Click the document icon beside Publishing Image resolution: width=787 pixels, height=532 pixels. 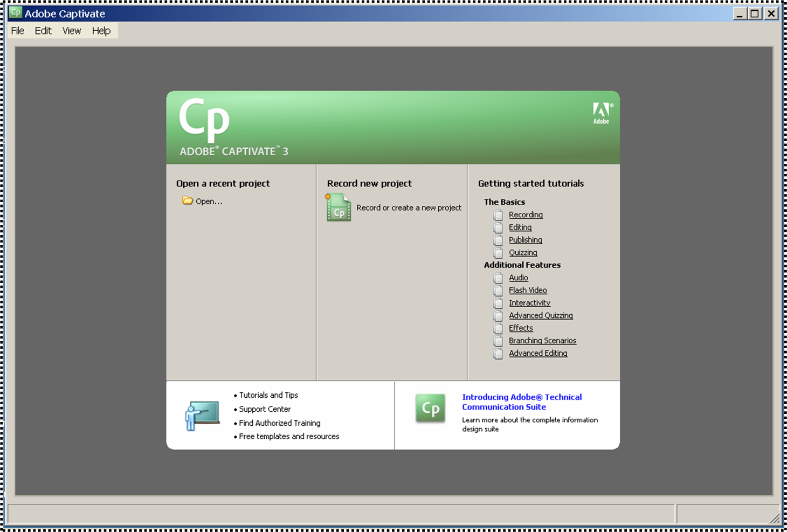(498, 240)
